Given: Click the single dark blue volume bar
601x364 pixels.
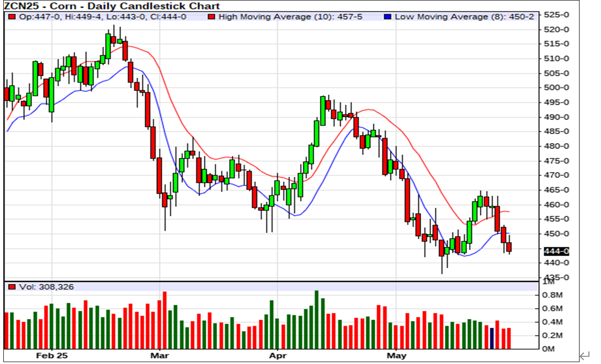Looking at the screenshot, I should point(492,338).
